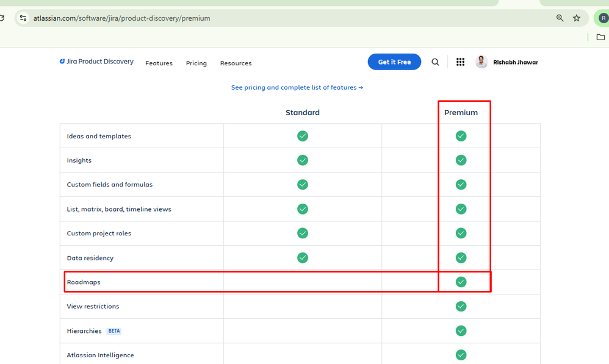Screen dimensions: 609x364
Task: Open the Atlassian app switcher grid
Action: [x=460, y=62]
